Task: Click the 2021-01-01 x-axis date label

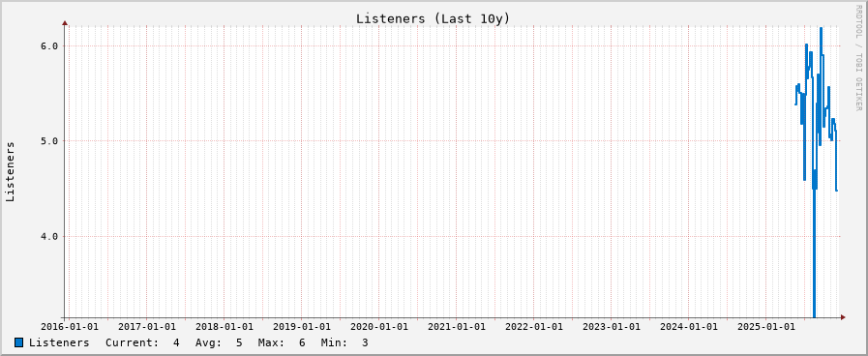Action: click(x=456, y=327)
